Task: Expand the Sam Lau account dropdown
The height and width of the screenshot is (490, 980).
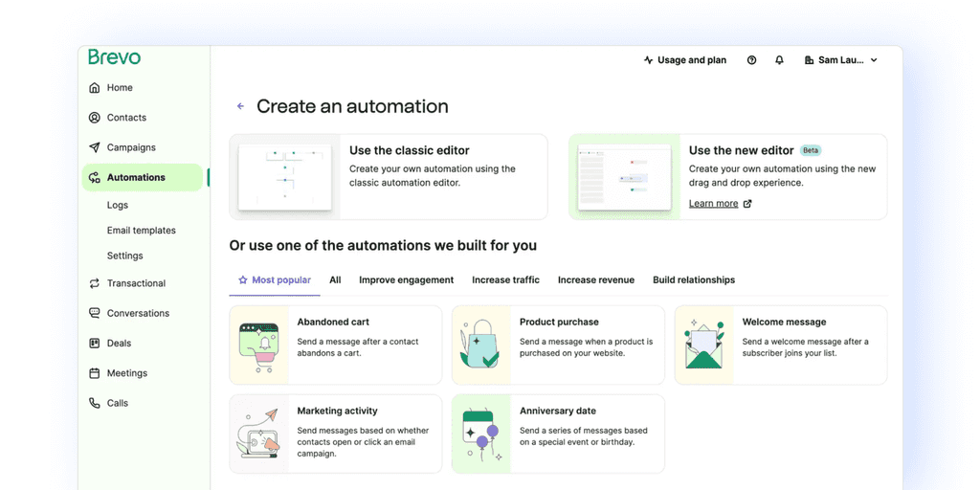Action: pyautogui.click(x=841, y=60)
